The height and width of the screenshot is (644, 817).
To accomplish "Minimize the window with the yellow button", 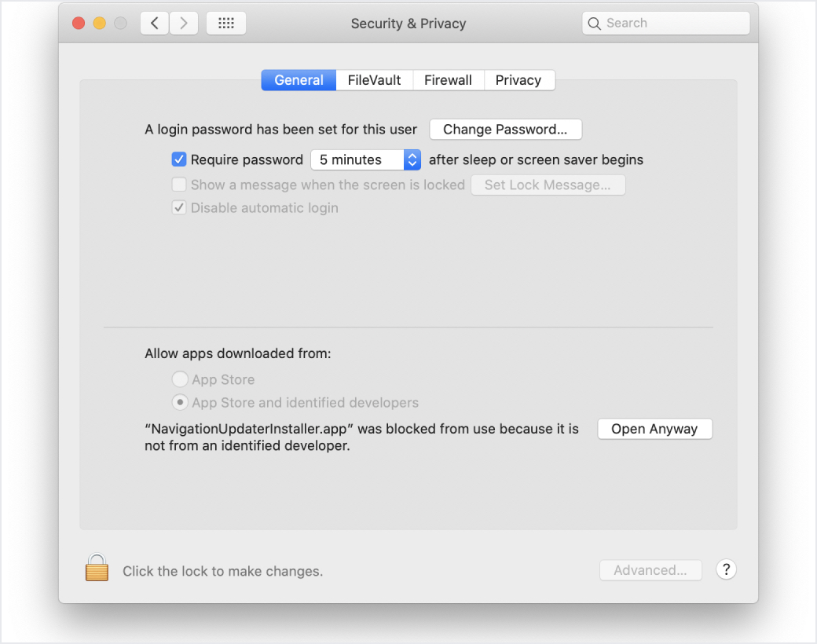I will (100, 24).
